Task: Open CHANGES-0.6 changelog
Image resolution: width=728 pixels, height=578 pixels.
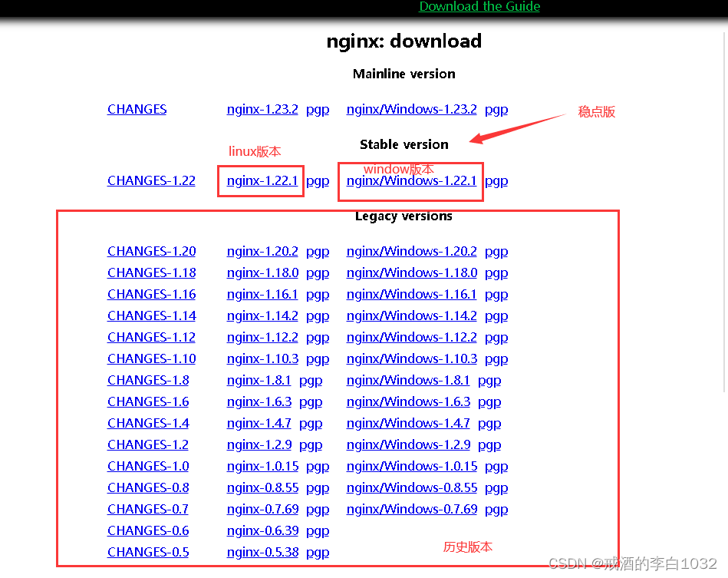Action: [148, 530]
